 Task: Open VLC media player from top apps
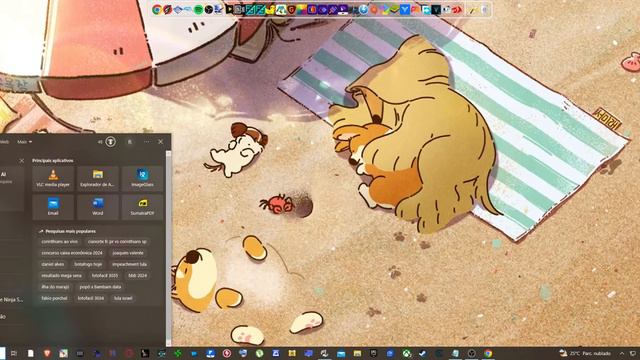click(53, 178)
